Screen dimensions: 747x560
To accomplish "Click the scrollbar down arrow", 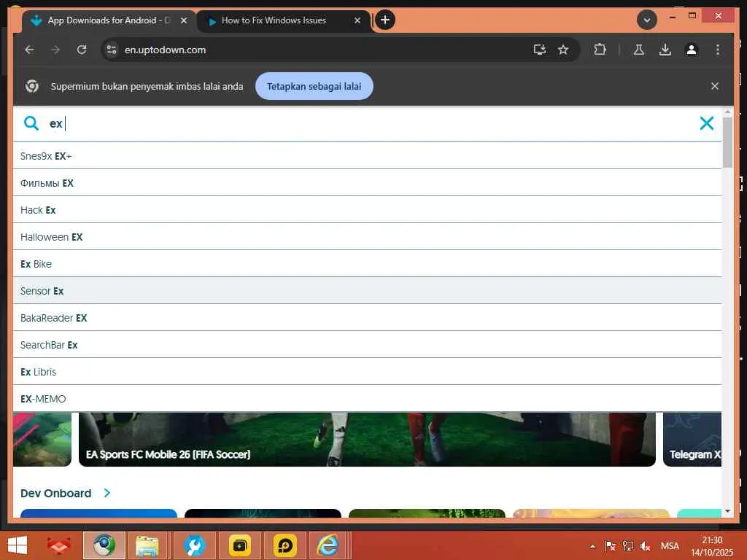I will coord(727,511).
